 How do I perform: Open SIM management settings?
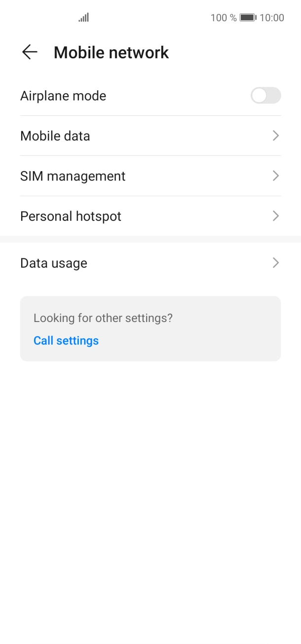pos(150,176)
